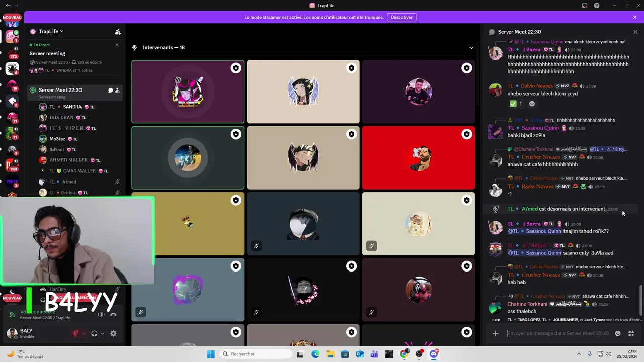Dismiss the Server meeting live banner
The width and height of the screenshot is (644, 362).
(x=117, y=45)
